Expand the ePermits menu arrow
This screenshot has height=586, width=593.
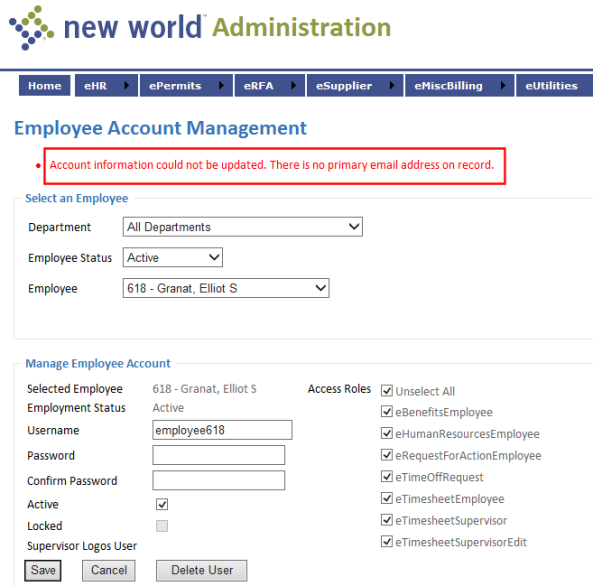pyautogui.click(x=221, y=85)
